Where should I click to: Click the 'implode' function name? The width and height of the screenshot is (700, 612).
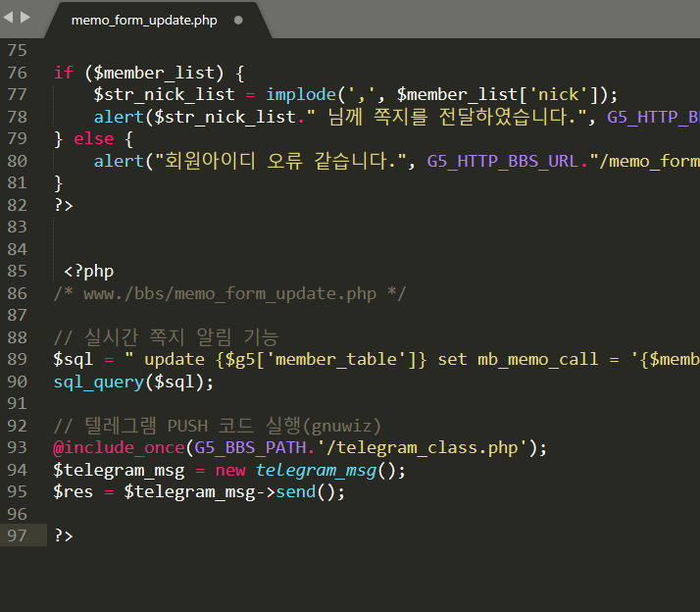click(301, 95)
